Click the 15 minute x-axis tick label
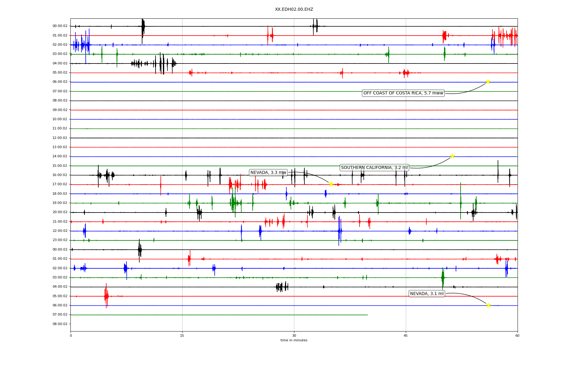The width and height of the screenshot is (588, 368). tap(182, 336)
